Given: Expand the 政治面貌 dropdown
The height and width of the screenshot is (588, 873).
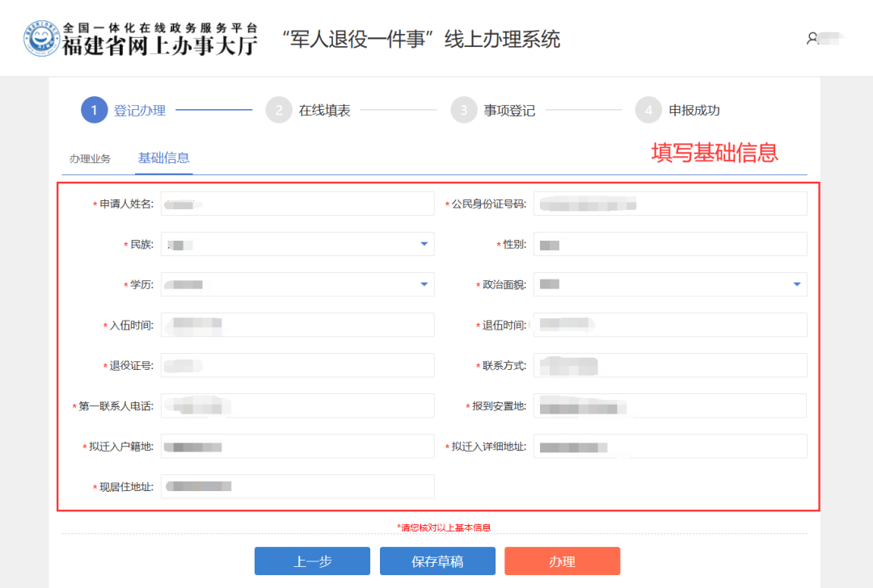Looking at the screenshot, I should tap(796, 284).
